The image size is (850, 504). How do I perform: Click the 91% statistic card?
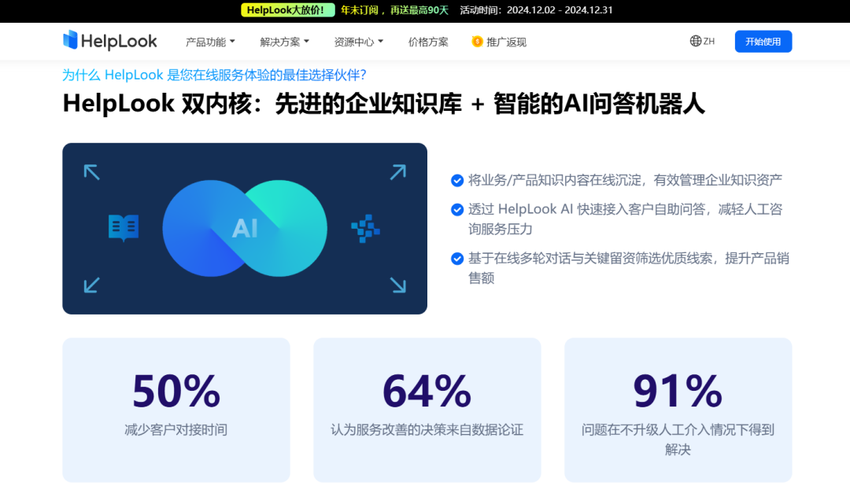678,410
